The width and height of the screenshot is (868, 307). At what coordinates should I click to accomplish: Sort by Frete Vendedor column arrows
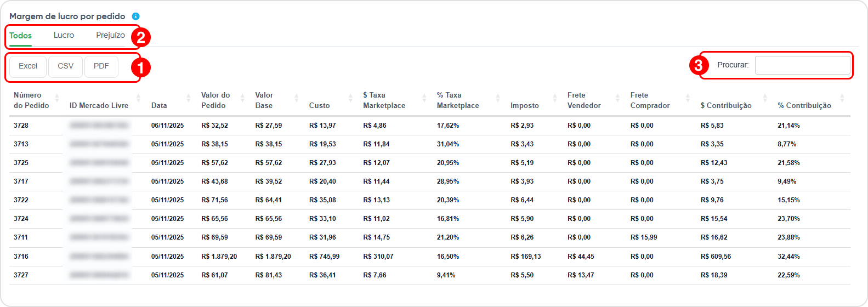(x=617, y=98)
